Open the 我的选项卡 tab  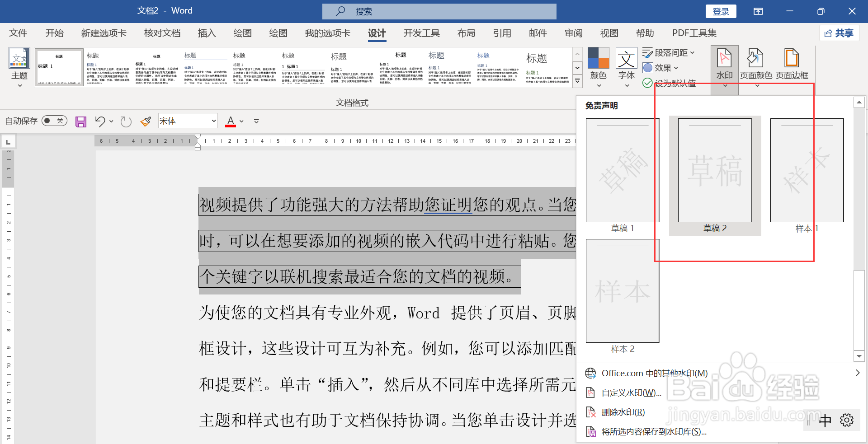327,33
